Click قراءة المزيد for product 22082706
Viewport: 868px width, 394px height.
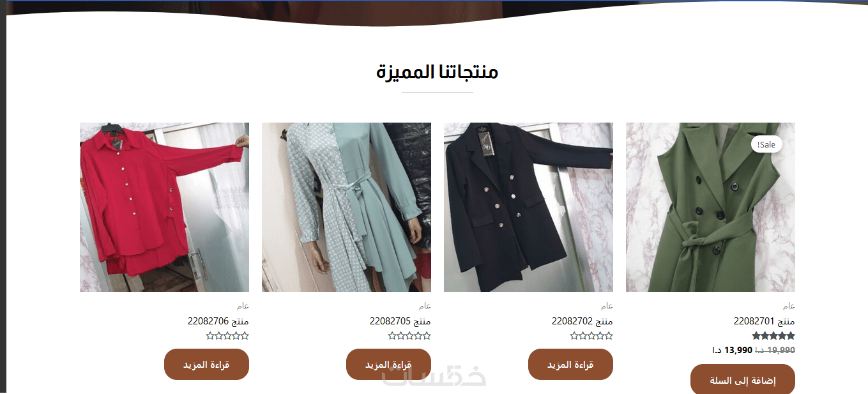tap(206, 364)
